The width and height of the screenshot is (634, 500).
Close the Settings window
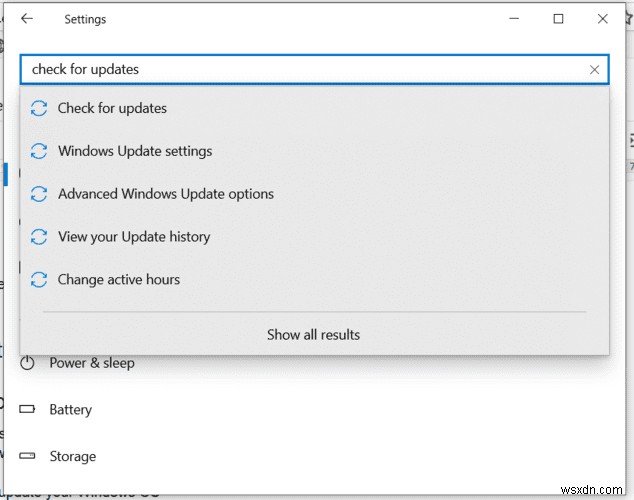pos(602,19)
